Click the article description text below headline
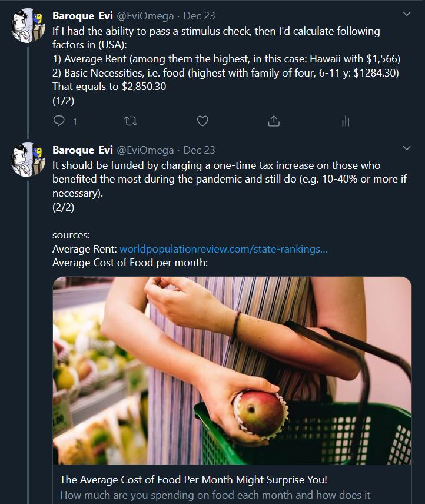This screenshot has width=425, height=504. (x=215, y=496)
